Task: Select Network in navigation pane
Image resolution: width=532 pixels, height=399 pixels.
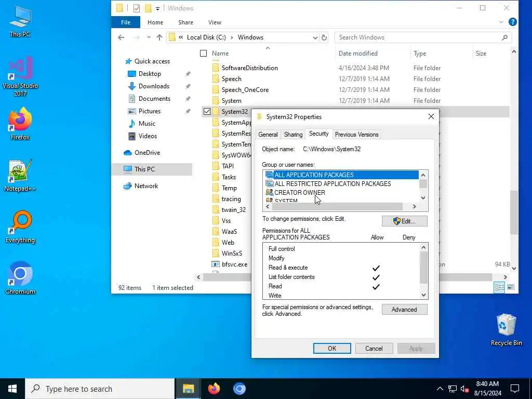Action: pyautogui.click(x=146, y=186)
